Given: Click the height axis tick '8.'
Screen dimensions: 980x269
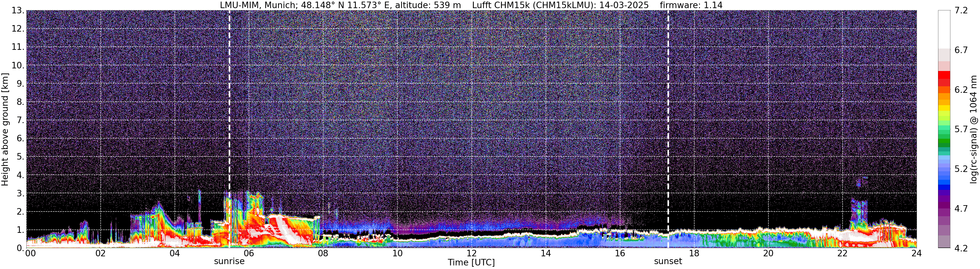Looking at the screenshot, I should 20,102.
